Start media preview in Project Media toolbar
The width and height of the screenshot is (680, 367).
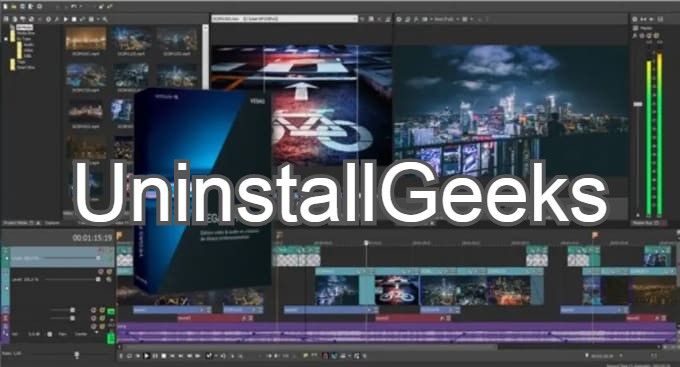pos(65,19)
